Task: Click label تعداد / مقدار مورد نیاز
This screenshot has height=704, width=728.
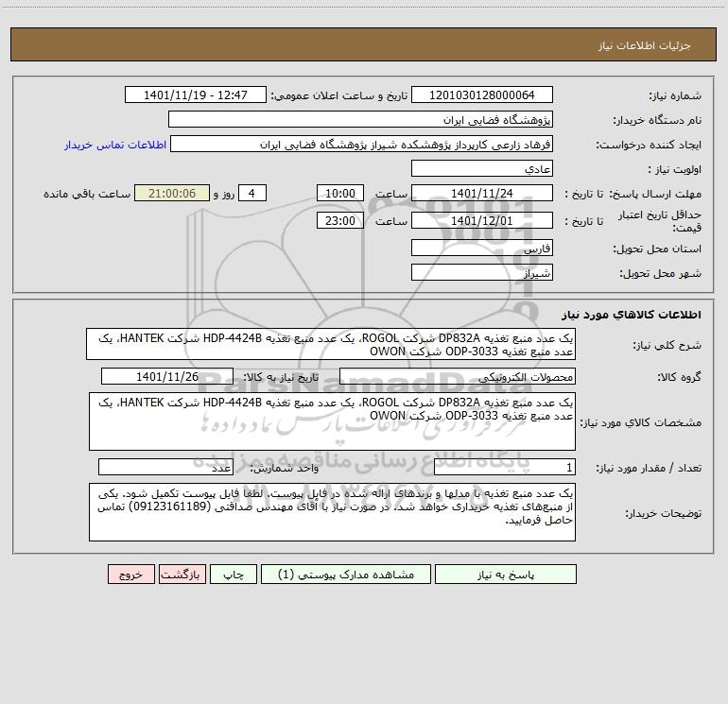Action: (x=649, y=468)
